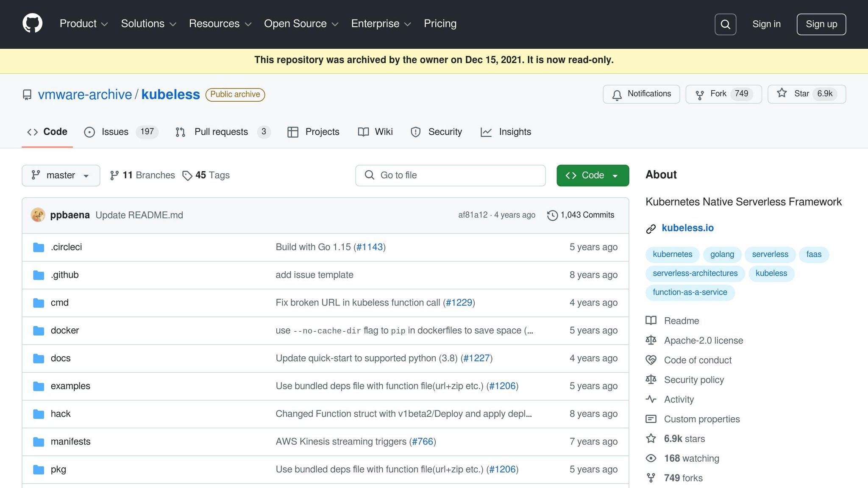This screenshot has height=488, width=868.
Task: View 11 Branches link
Action: [142, 175]
